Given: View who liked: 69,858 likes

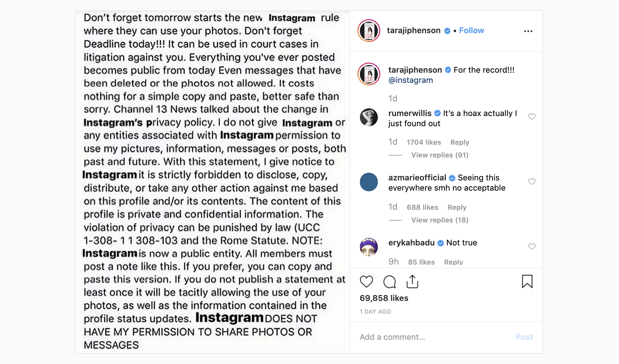Looking at the screenshot, I should (x=384, y=298).
